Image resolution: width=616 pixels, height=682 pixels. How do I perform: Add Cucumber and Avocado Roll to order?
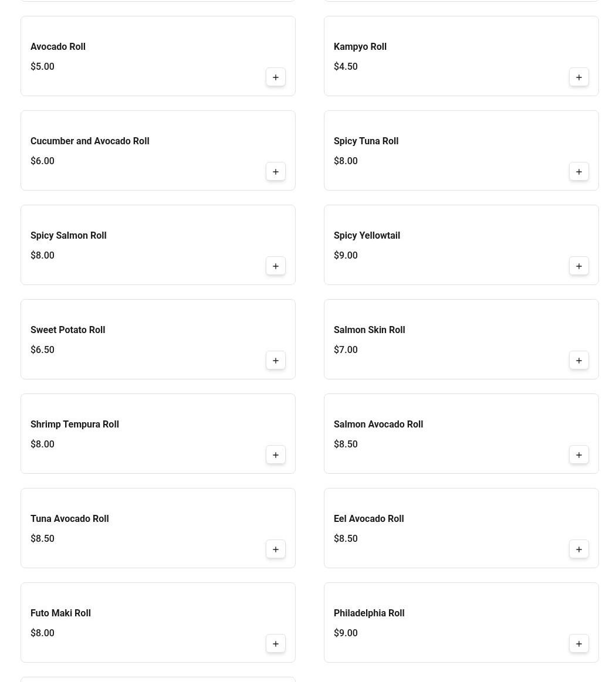tap(276, 172)
